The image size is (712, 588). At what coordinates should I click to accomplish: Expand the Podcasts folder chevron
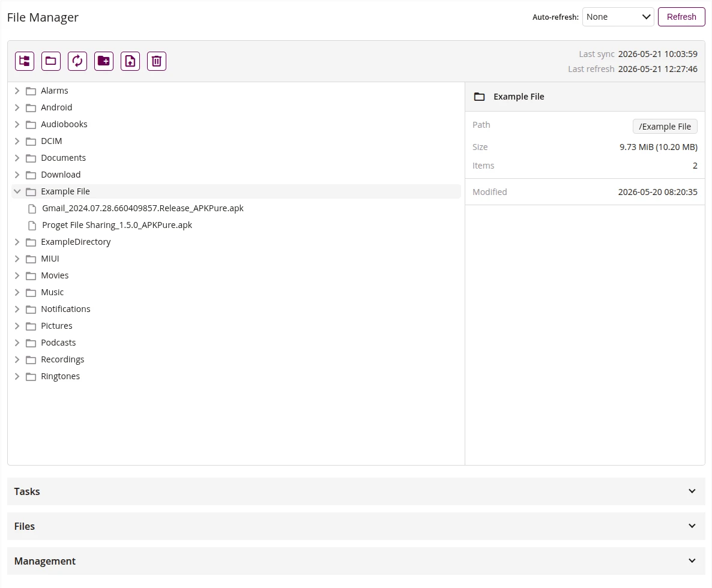[17, 343]
